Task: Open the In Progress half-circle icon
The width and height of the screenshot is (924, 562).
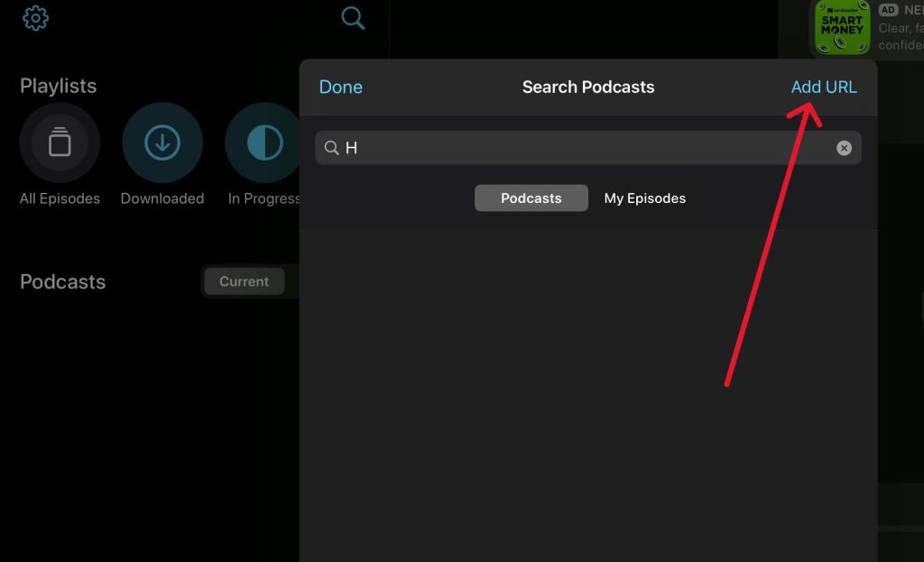Action: [263, 143]
